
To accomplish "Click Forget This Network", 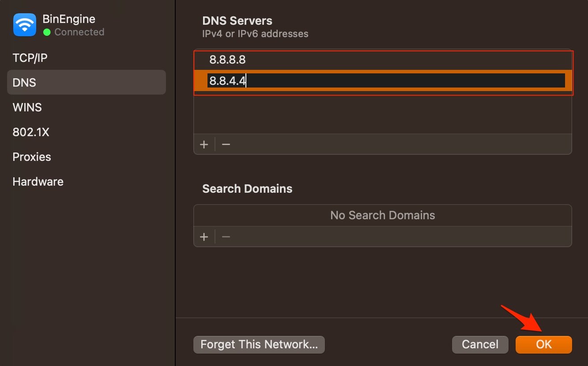I will coord(259,344).
